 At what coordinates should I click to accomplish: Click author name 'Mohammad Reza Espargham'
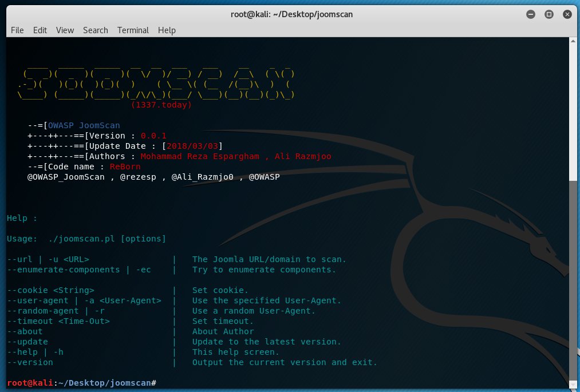coord(200,156)
